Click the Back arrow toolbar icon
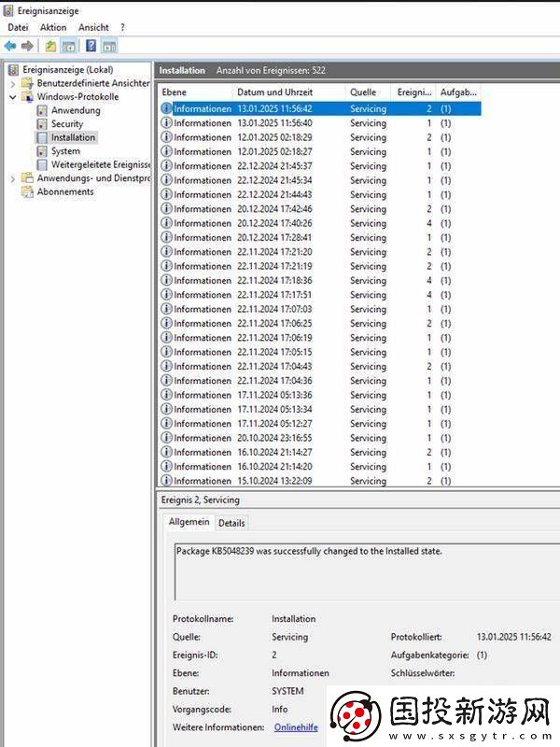560x747 pixels. point(10,46)
